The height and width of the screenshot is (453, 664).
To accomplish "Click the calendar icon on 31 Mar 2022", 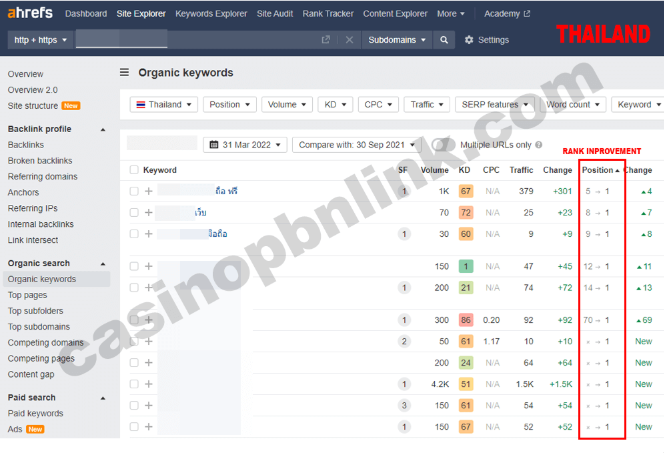I will click(x=214, y=145).
